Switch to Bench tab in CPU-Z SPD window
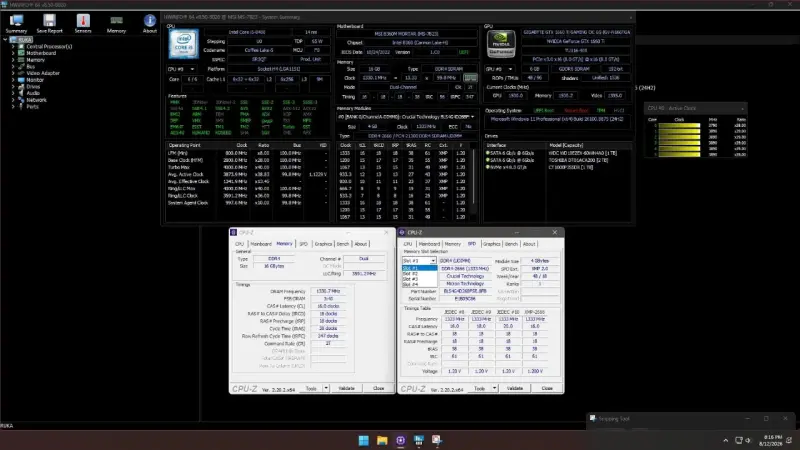This screenshot has width=800, height=450. point(511,244)
